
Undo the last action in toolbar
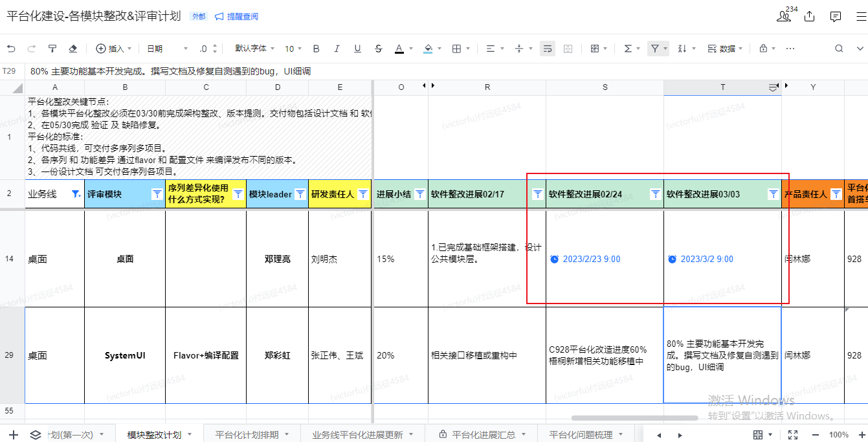click(x=11, y=49)
